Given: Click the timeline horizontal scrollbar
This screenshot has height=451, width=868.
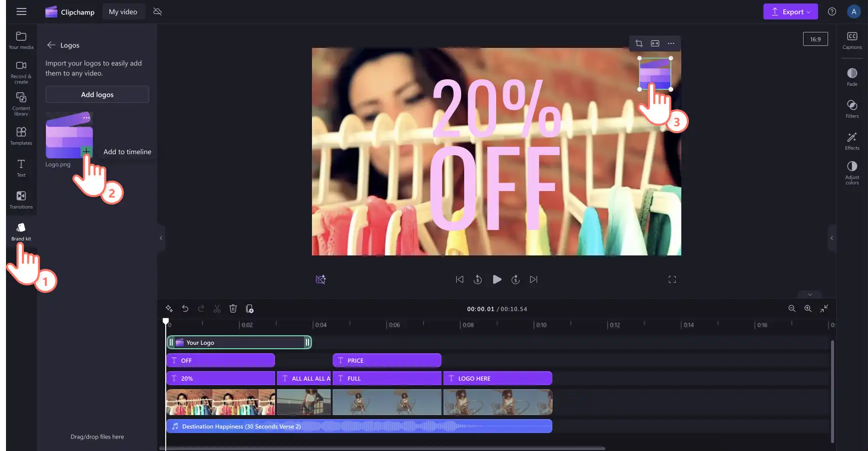Looking at the screenshot, I should coord(382,448).
